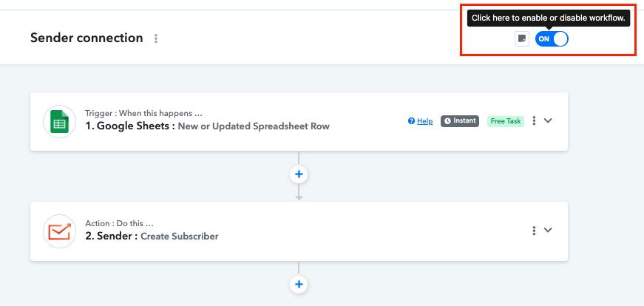Click the Sender app envelope icon
Image resolution: width=644 pixels, height=306 pixels.
click(x=59, y=231)
